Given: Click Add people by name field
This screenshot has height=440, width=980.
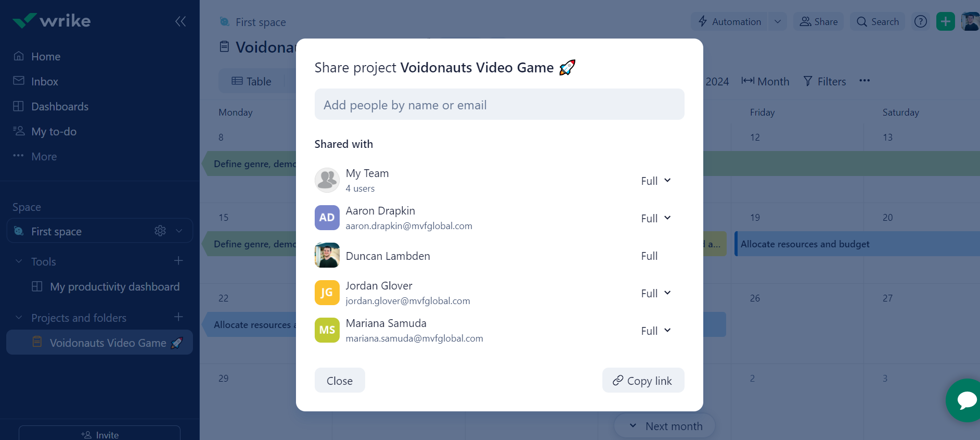Looking at the screenshot, I should [499, 105].
